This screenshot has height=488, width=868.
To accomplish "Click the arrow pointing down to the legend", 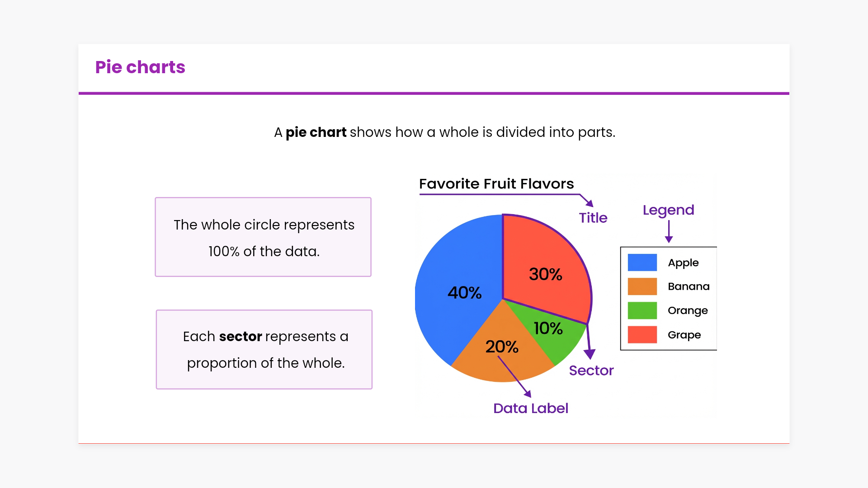I will 669,231.
